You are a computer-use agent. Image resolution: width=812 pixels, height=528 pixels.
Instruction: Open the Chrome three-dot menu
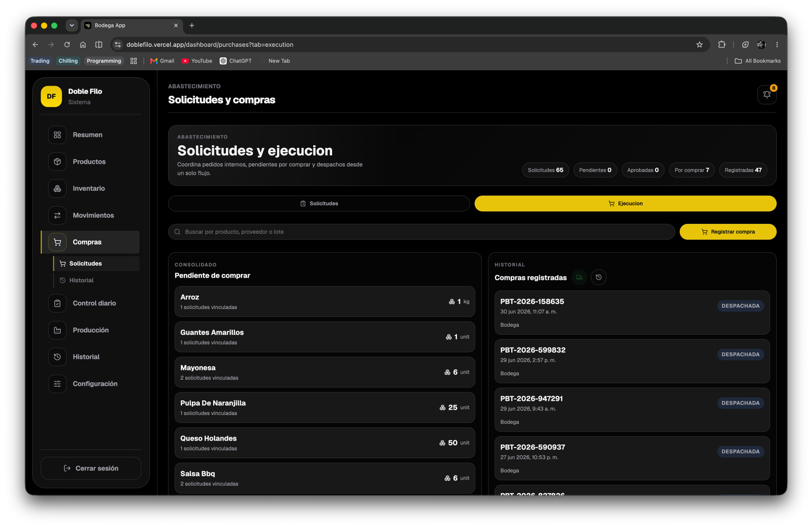coord(777,45)
